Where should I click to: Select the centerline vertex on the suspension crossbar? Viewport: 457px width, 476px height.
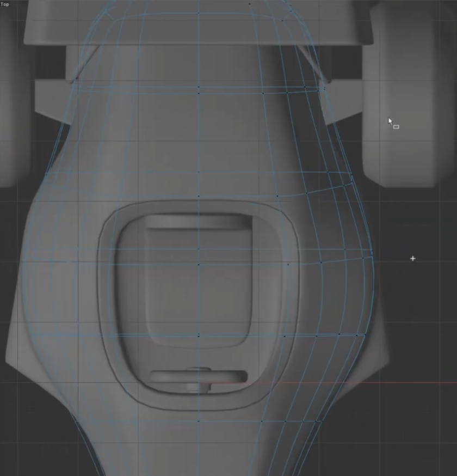[x=199, y=87]
